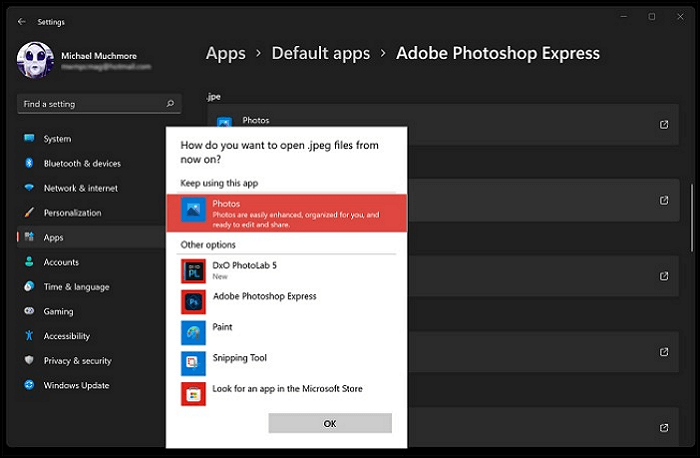Click the System monitor icon
Screen dimensions: 700x458
29,138
